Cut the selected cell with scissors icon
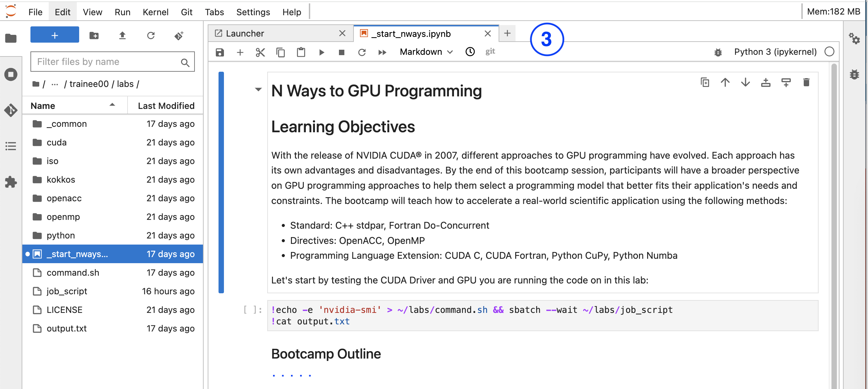Image resolution: width=868 pixels, height=389 pixels. click(x=260, y=52)
